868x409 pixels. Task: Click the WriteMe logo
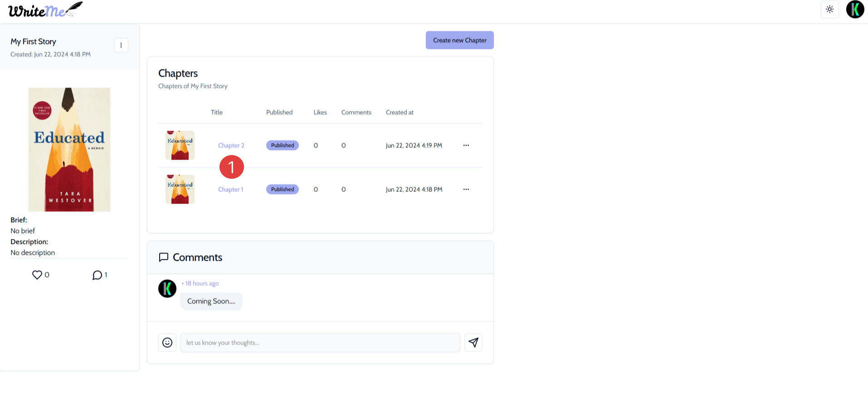(45, 10)
